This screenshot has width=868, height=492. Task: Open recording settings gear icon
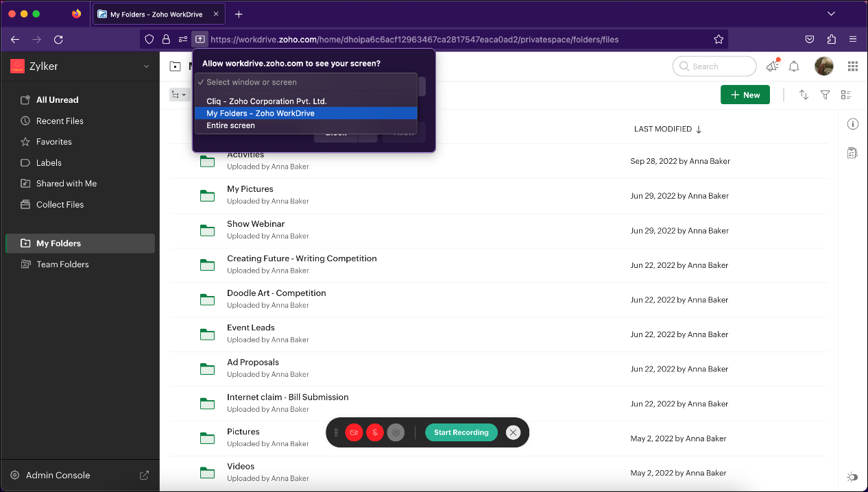pos(396,432)
